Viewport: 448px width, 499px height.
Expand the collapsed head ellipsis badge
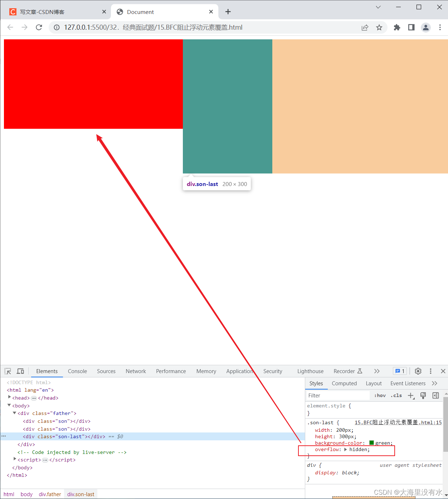pos(34,398)
